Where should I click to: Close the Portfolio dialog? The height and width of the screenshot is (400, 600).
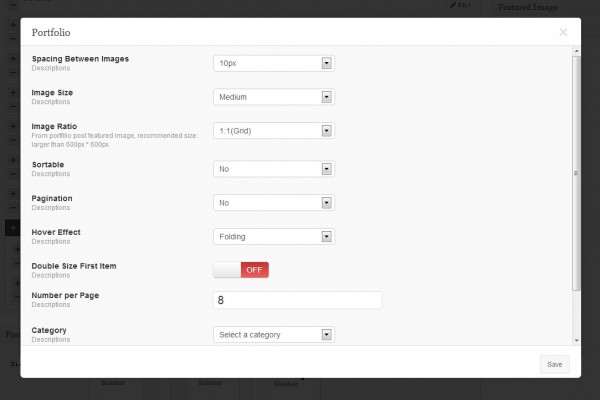pos(563,32)
